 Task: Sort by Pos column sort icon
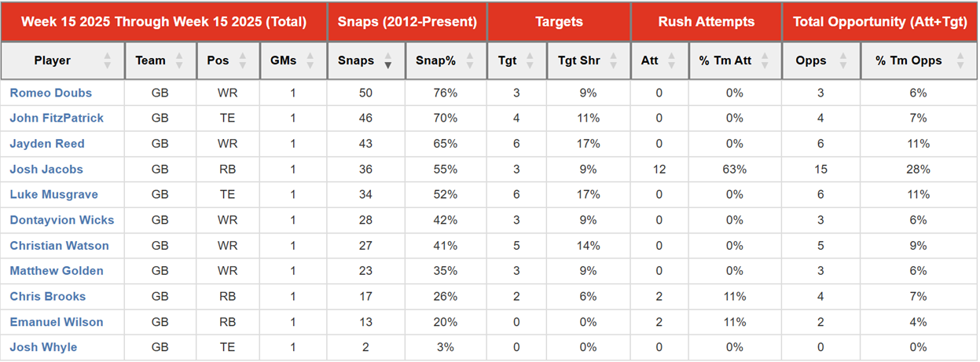tap(244, 60)
